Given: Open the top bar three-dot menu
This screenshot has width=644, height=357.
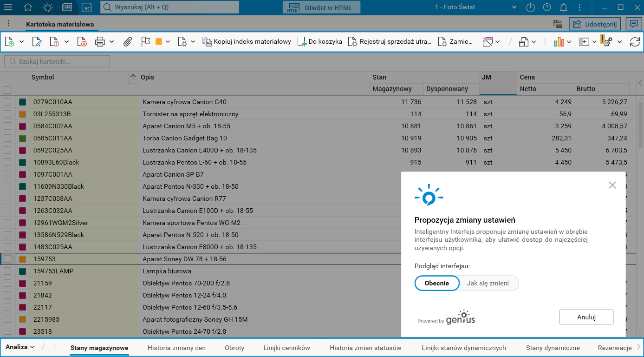Looking at the screenshot, I should pyautogui.click(x=580, y=7).
